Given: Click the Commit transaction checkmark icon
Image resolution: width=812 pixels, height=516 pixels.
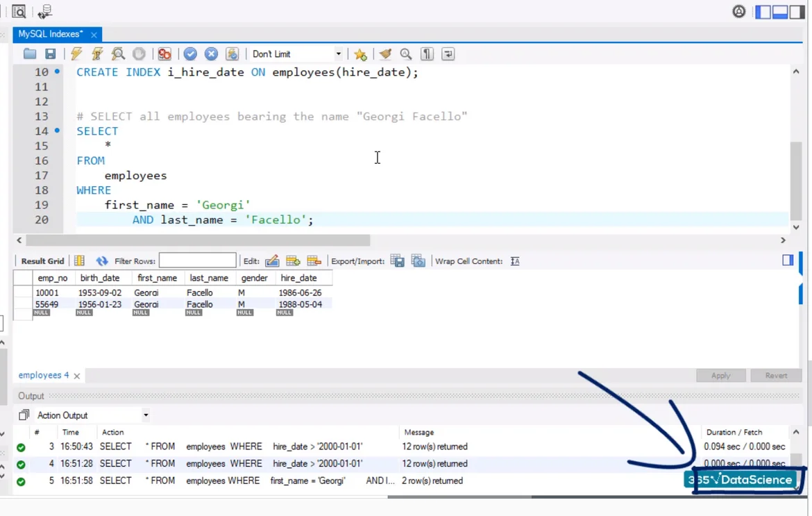Looking at the screenshot, I should 190,54.
